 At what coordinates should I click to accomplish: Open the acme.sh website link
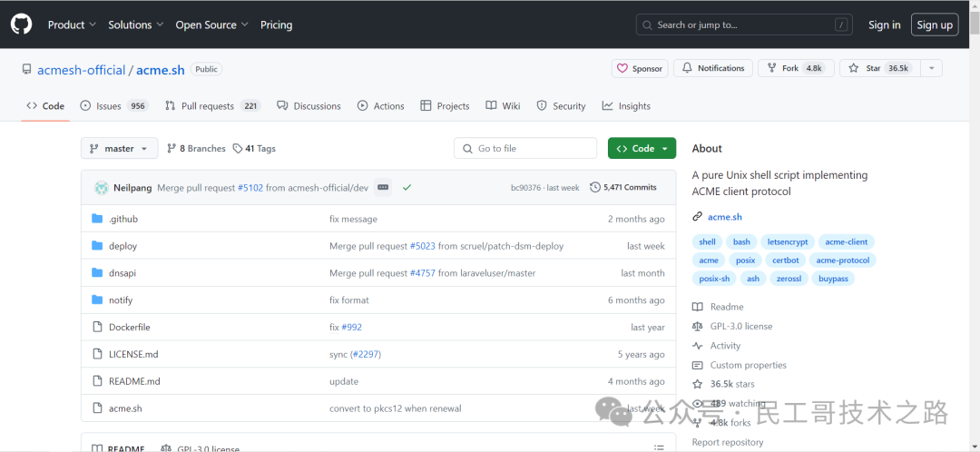(724, 217)
